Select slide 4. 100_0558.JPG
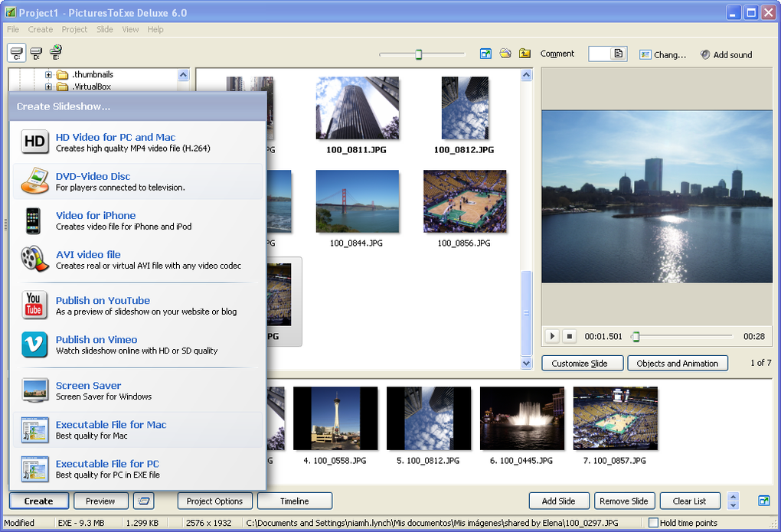Screen dimensions: 781x532 pyautogui.click(x=335, y=419)
